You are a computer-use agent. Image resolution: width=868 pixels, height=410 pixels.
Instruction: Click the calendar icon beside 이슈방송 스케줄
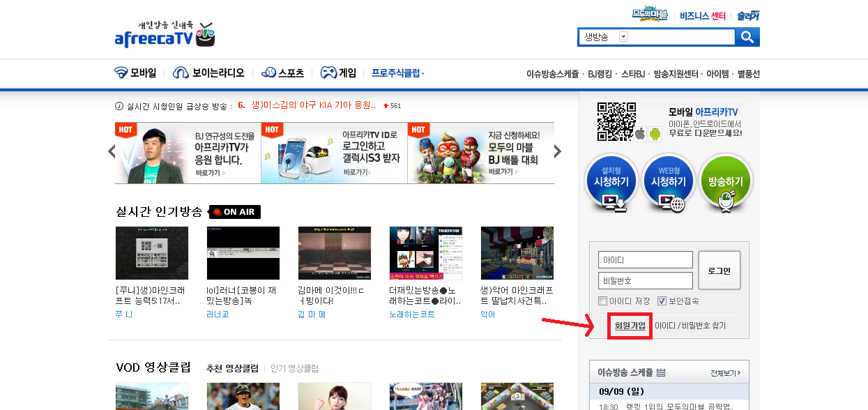(x=661, y=372)
